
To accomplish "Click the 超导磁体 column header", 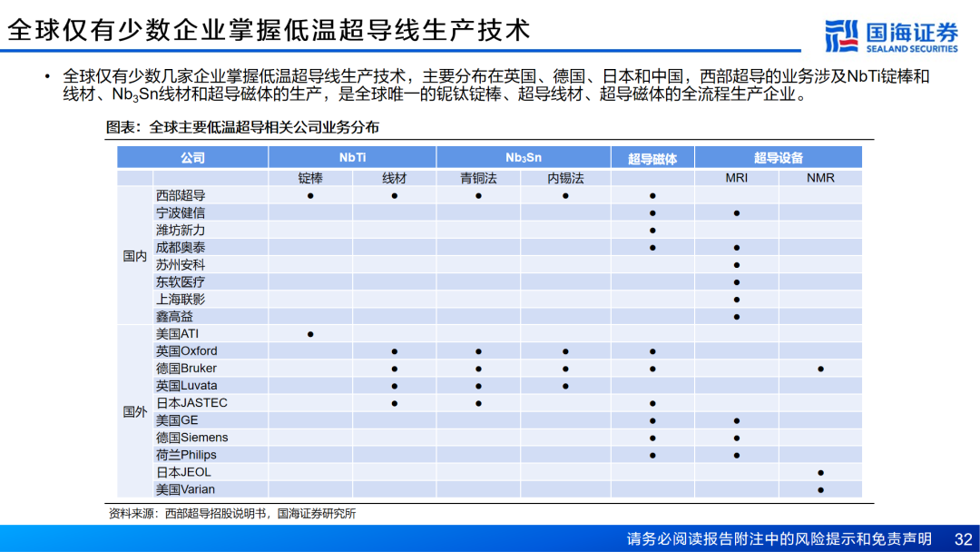I will [652, 158].
